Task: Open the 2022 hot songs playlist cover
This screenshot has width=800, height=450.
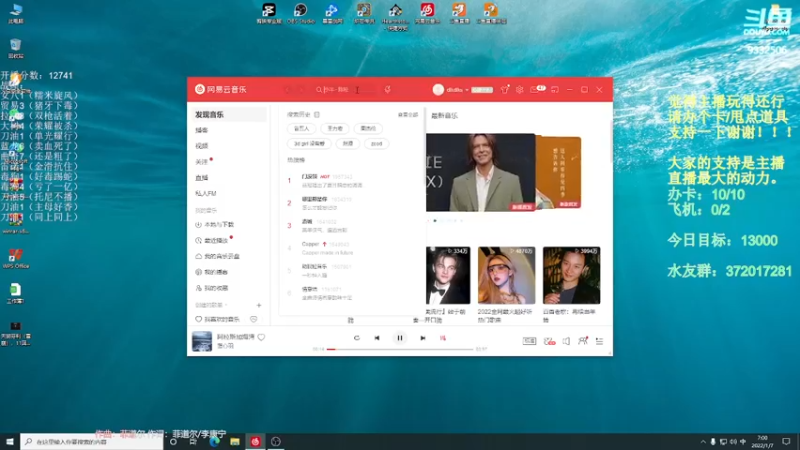Action: (x=507, y=276)
